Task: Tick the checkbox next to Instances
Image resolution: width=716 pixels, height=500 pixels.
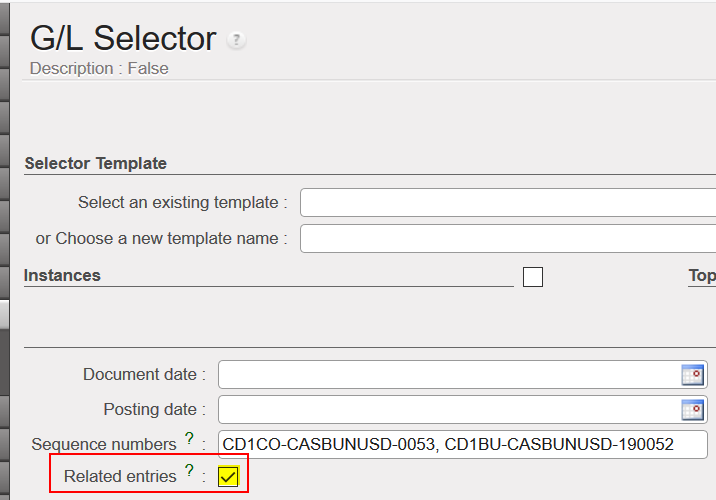Action: pos(533,277)
